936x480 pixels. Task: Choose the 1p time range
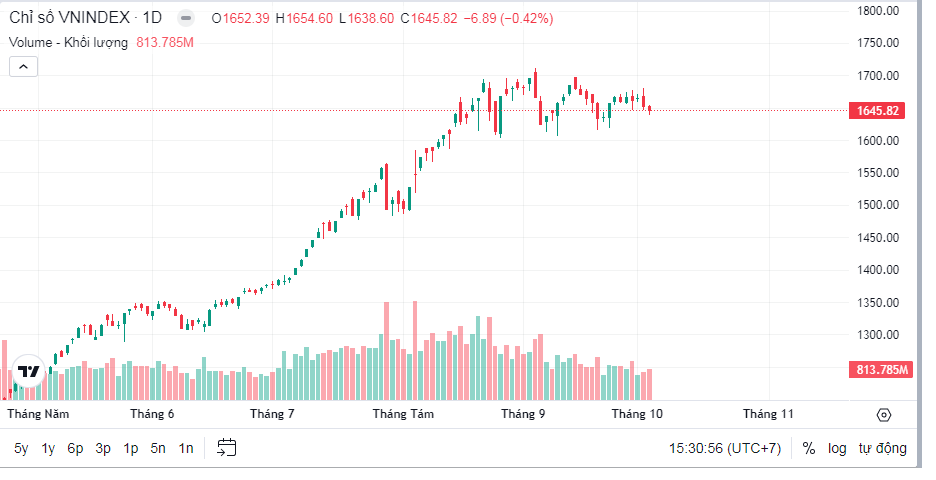coord(130,448)
